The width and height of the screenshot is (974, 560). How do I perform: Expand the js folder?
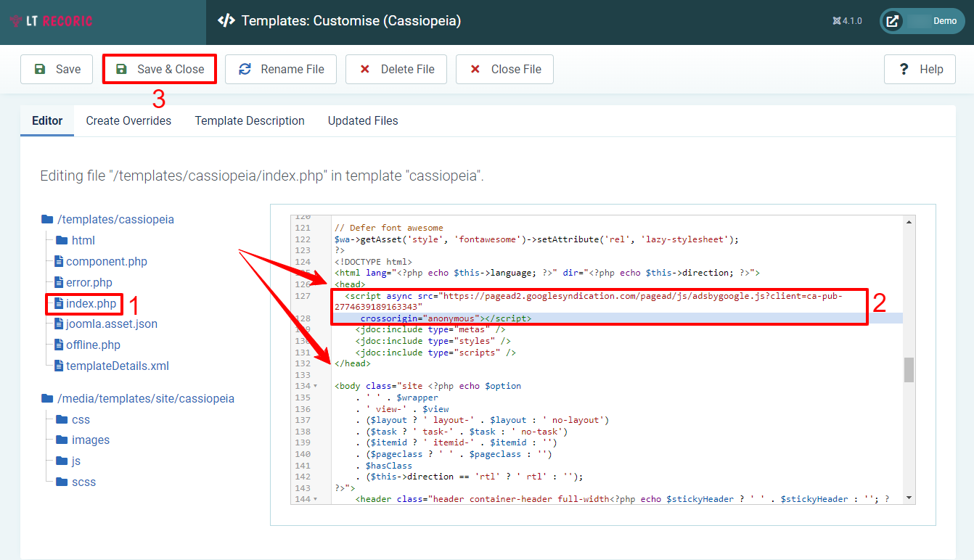pyautogui.click(x=76, y=461)
